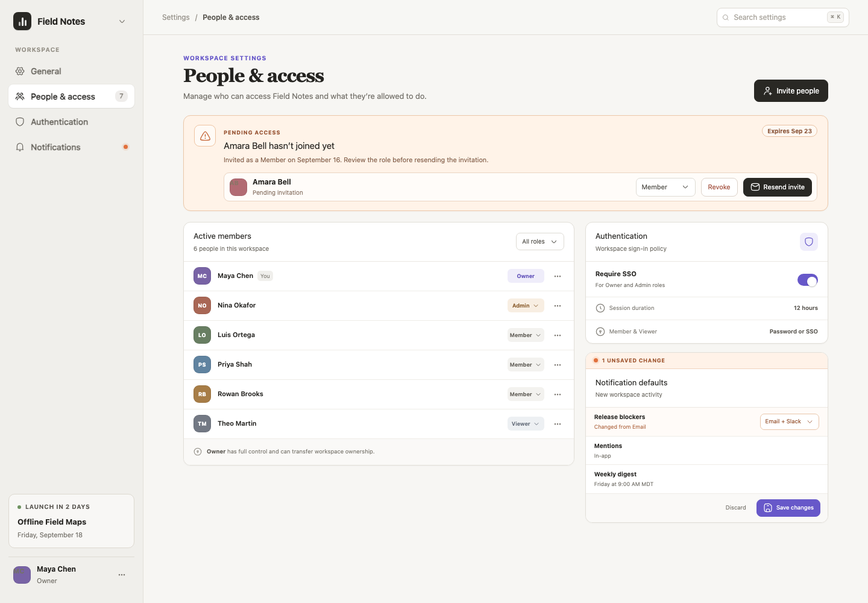Open more options for Maya Chen
Screen dimensions: 868x603
pos(558,276)
